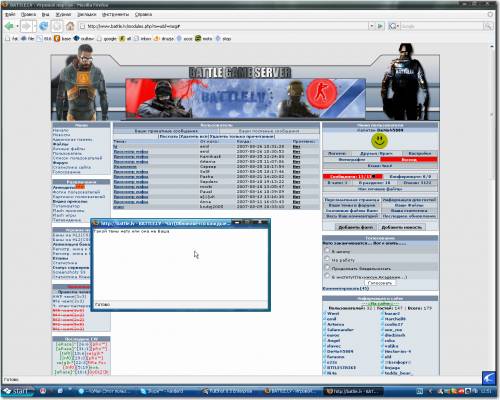
Task: Open the red 'Сообщения: 13/13' link
Action: click(352, 176)
